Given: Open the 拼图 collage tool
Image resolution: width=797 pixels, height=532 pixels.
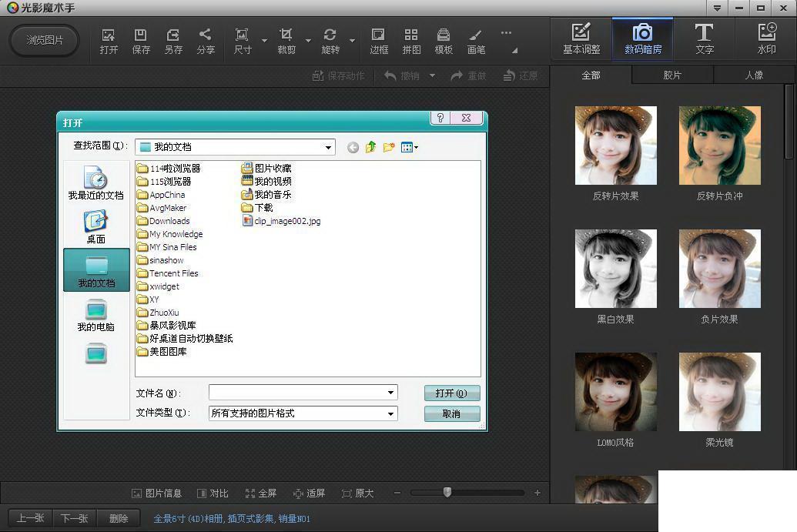Looking at the screenshot, I should click(411, 41).
